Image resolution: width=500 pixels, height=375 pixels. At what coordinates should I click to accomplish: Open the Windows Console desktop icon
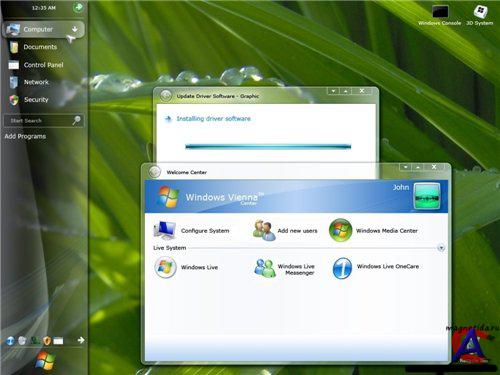pos(440,12)
